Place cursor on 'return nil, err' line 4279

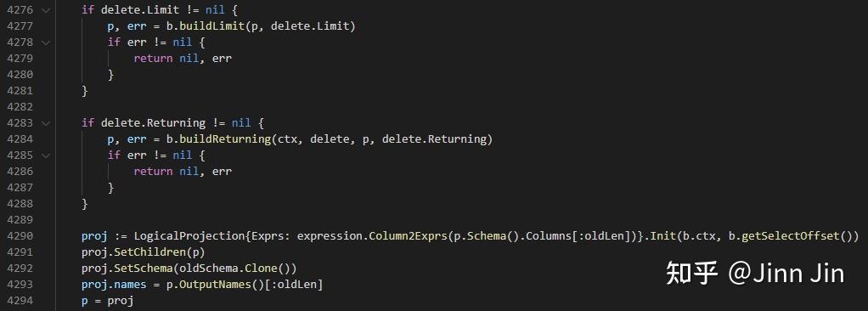(183, 58)
